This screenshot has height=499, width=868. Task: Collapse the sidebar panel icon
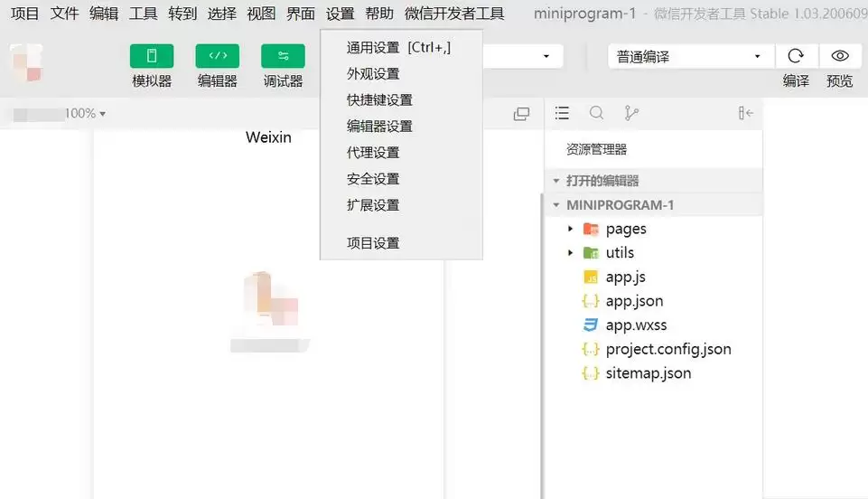click(746, 113)
